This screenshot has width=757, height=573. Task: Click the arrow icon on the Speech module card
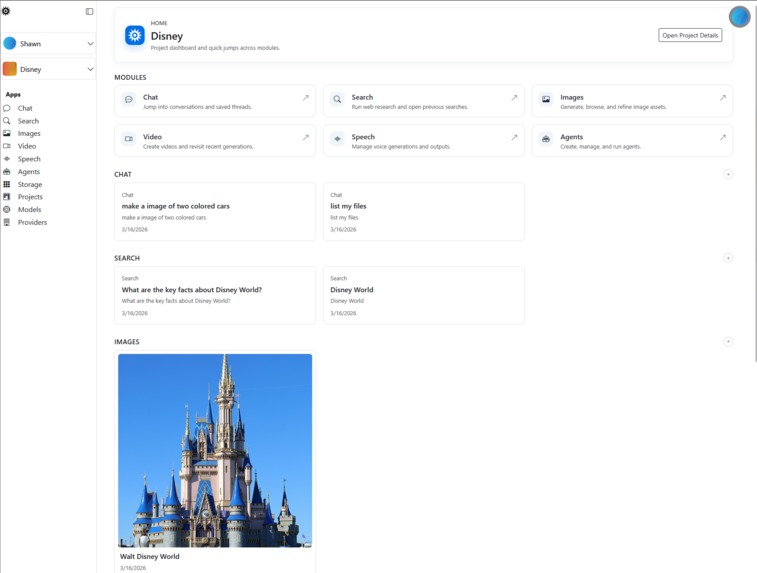tap(514, 137)
